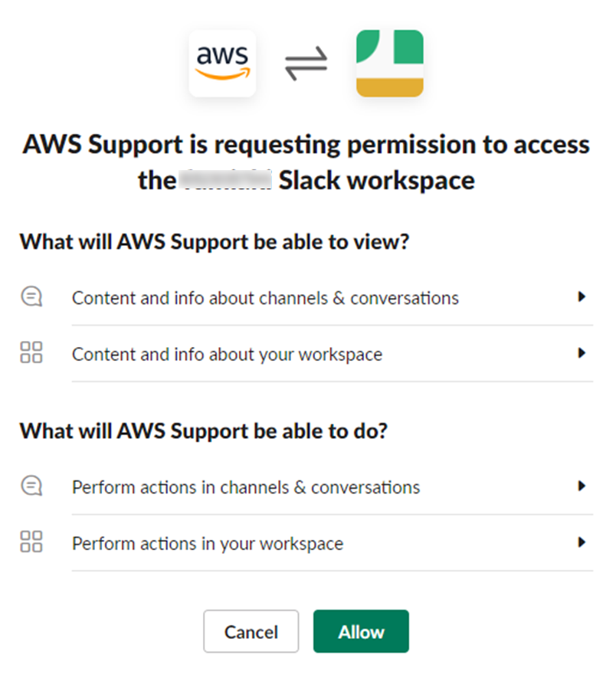Click the bidirectional arrows icon between logos
Viewport: 616px width, 678px height.
(306, 64)
